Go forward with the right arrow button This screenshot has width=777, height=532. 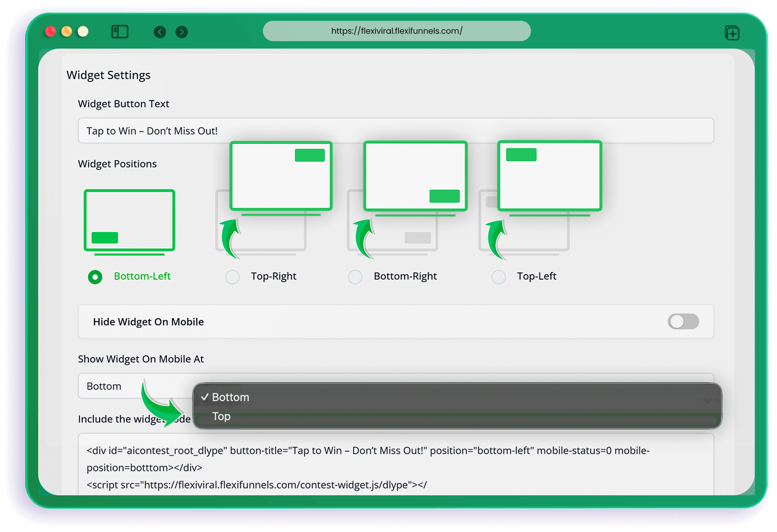(182, 32)
